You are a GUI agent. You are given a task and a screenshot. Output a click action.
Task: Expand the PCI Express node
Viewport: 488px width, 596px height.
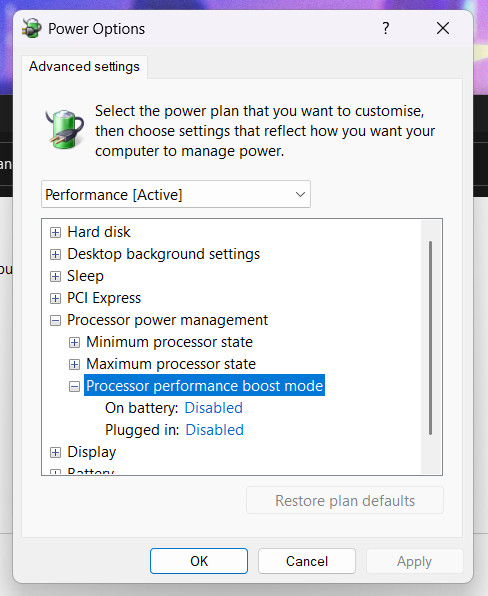(x=55, y=298)
